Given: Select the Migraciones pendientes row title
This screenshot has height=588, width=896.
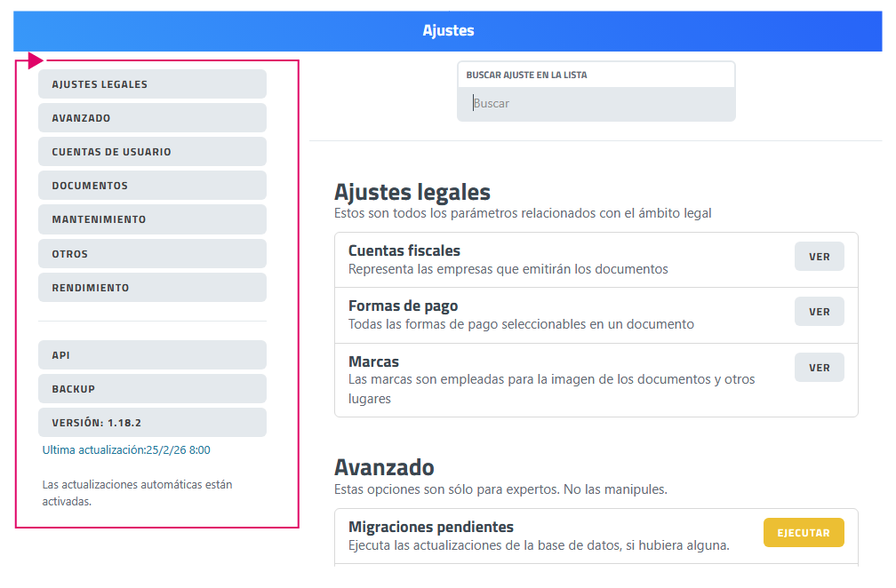Looking at the screenshot, I should [430, 528].
